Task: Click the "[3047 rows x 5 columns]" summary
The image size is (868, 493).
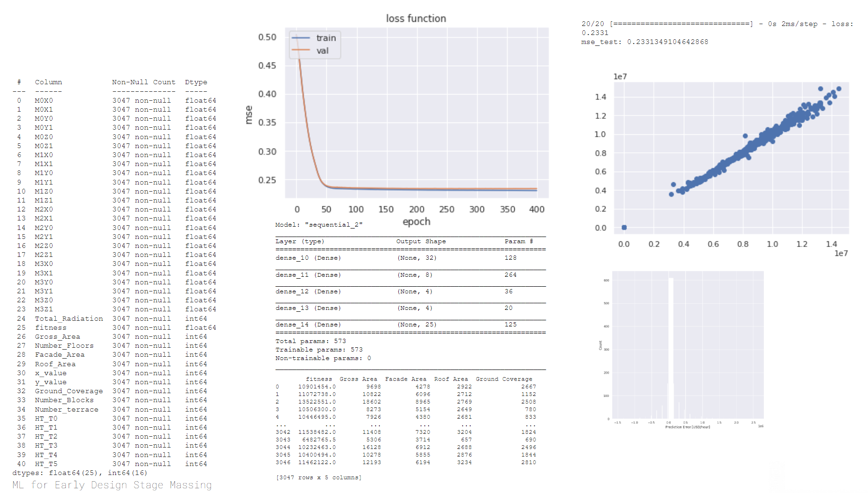Action: click(318, 477)
